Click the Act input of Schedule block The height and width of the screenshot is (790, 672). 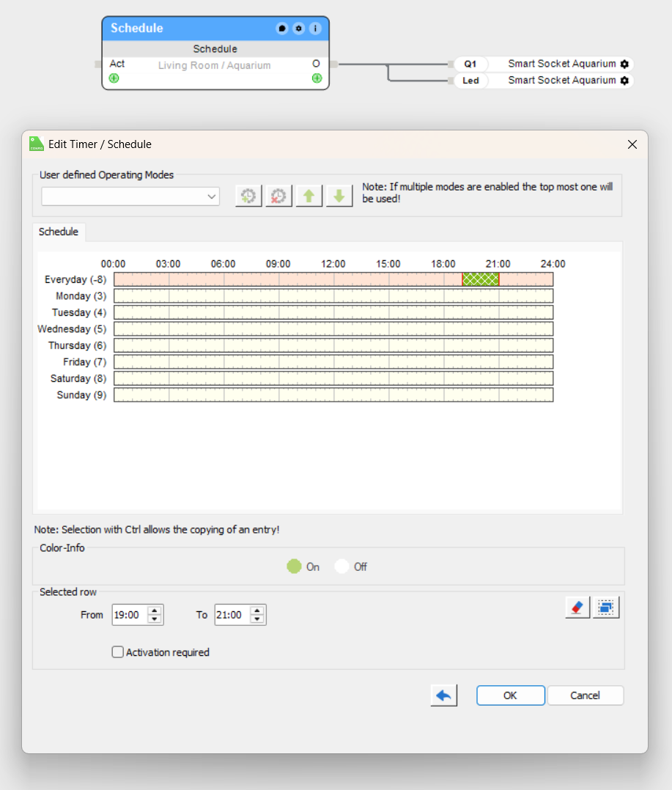click(117, 64)
